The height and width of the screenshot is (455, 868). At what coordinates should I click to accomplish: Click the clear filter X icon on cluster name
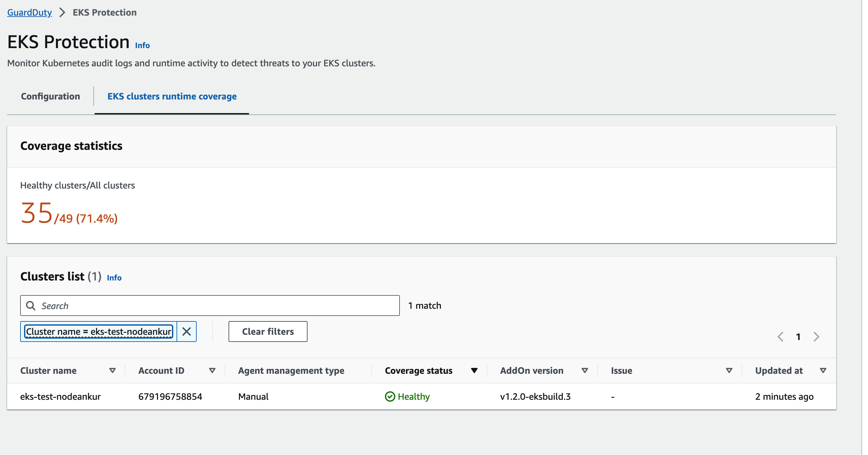pyautogui.click(x=186, y=331)
